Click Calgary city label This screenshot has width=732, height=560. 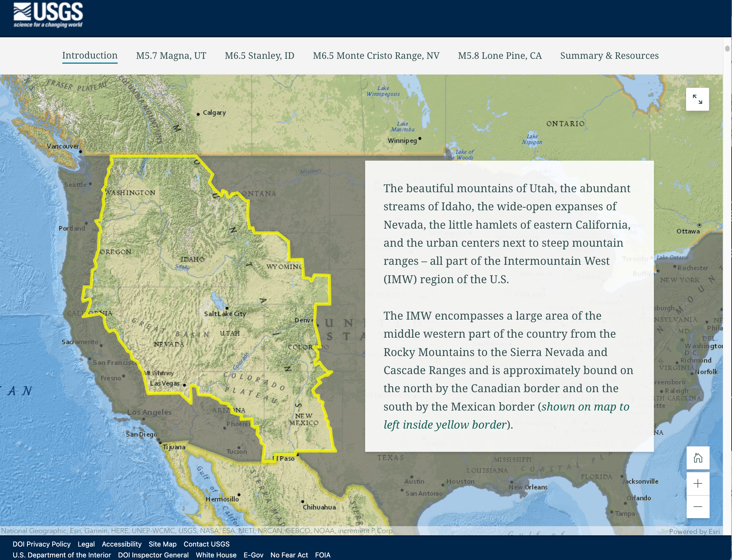click(214, 113)
